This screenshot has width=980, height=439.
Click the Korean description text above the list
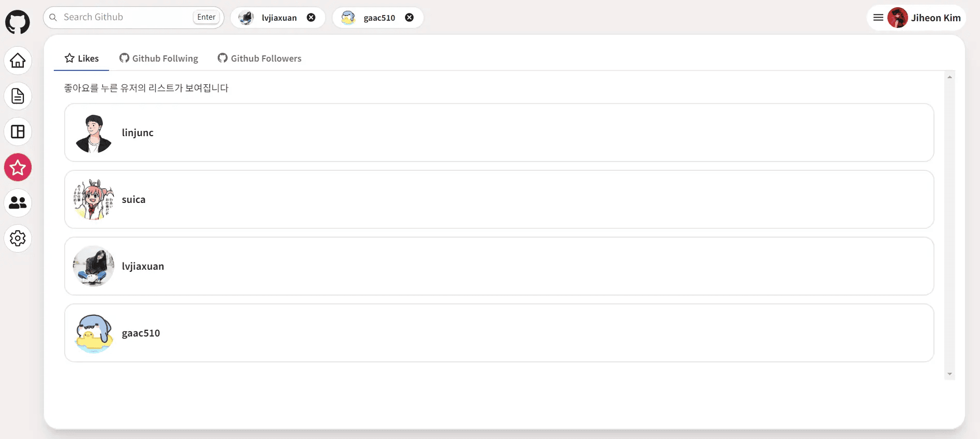[x=146, y=88]
